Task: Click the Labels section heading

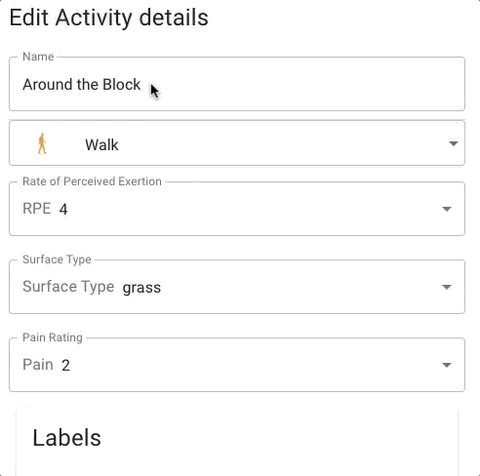Action: click(x=67, y=438)
